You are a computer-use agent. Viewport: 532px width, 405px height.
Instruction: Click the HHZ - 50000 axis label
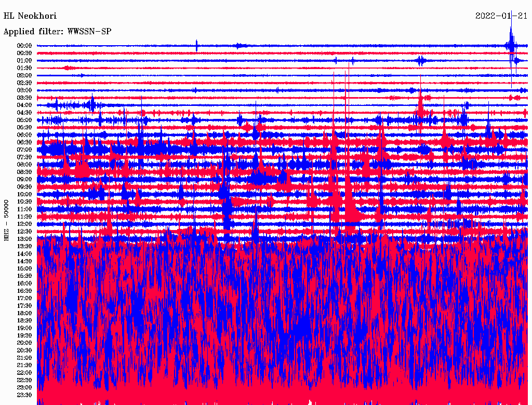coord(6,220)
